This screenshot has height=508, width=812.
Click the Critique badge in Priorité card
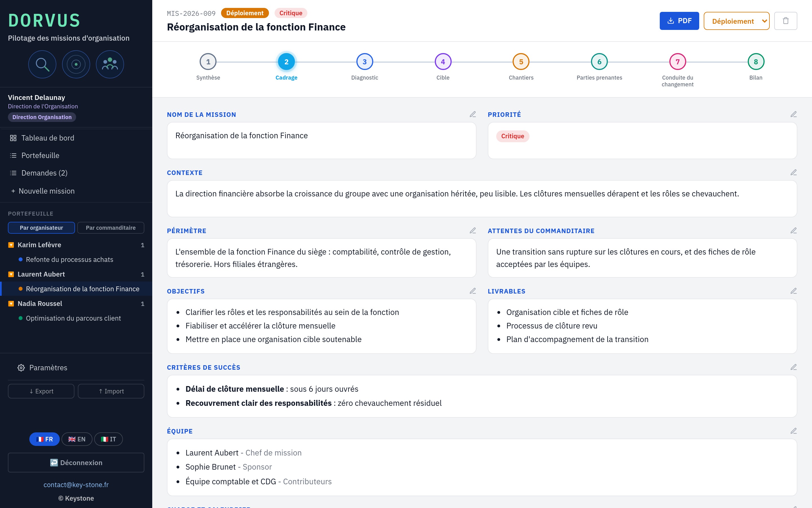click(512, 136)
